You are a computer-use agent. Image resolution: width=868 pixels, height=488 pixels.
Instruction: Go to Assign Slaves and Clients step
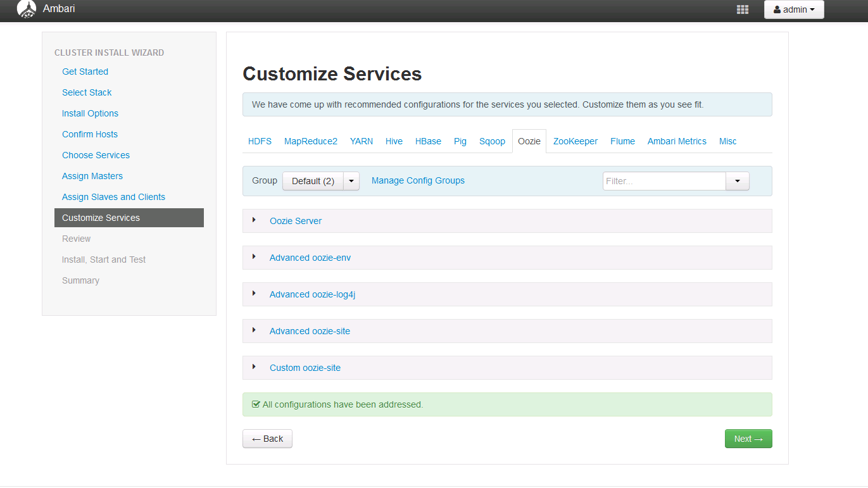[x=113, y=197]
